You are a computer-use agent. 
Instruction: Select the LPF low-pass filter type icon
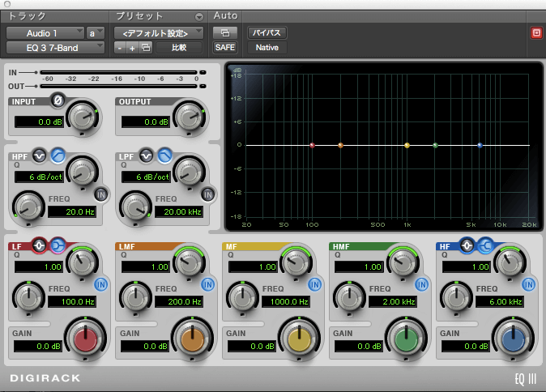(x=164, y=156)
